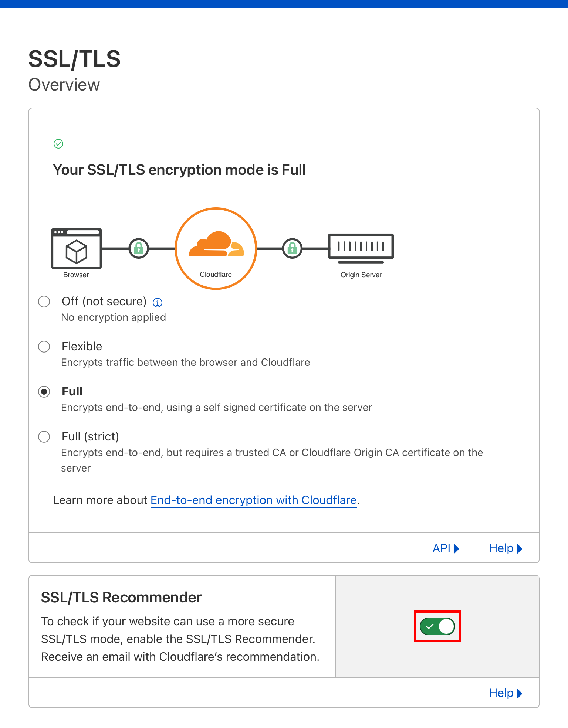Click the Off (not secure) label text
This screenshot has width=568, height=728.
[104, 302]
